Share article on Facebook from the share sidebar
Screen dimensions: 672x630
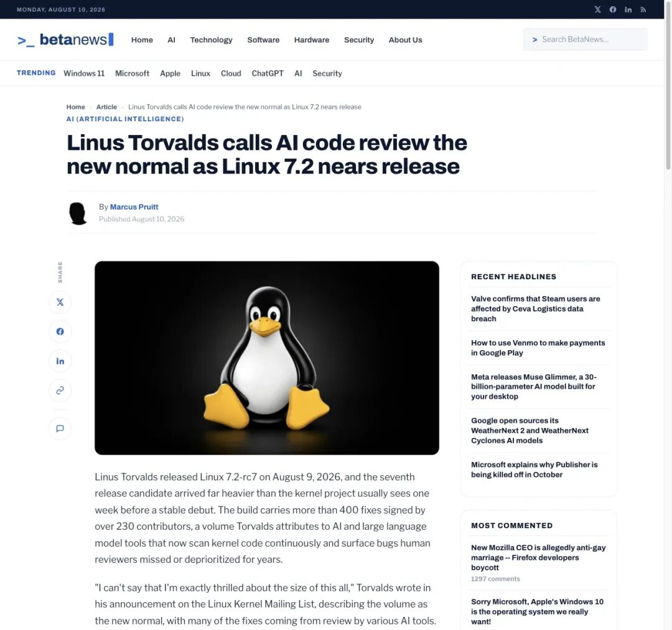coord(60,331)
